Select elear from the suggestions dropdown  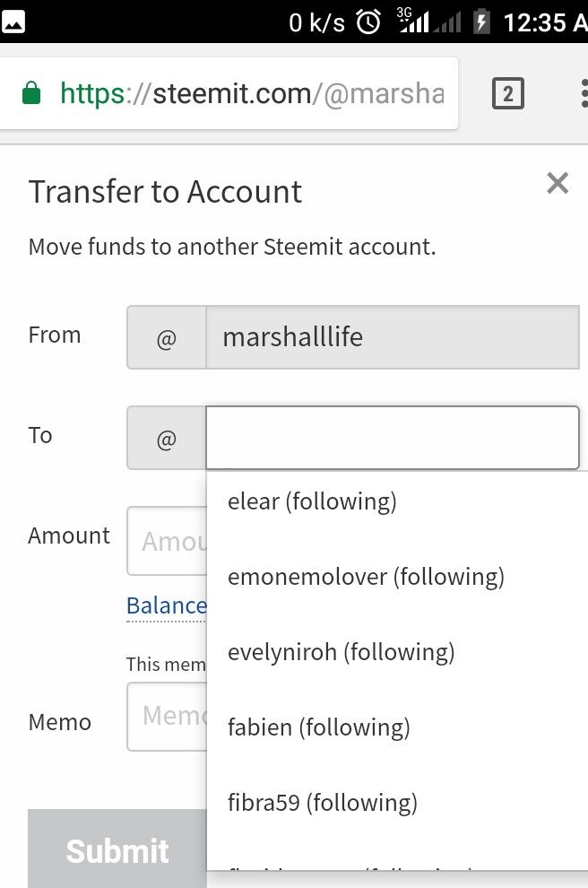[311, 501]
